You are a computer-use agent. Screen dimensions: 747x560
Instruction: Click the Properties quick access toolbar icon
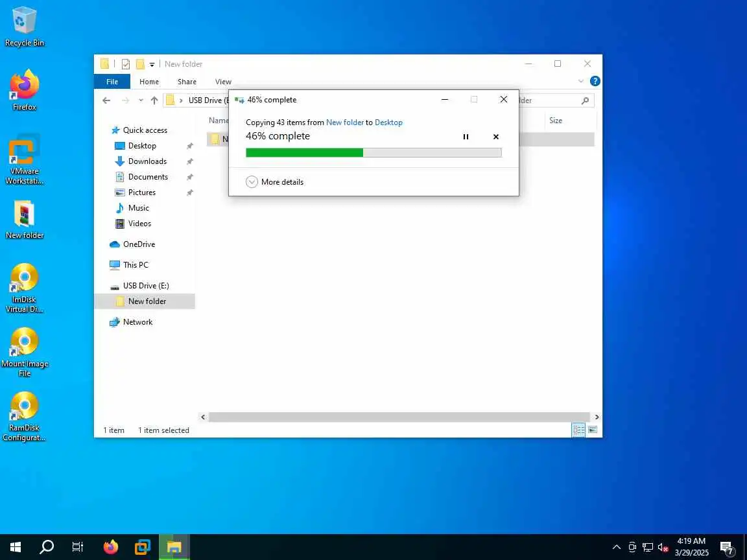126,64
